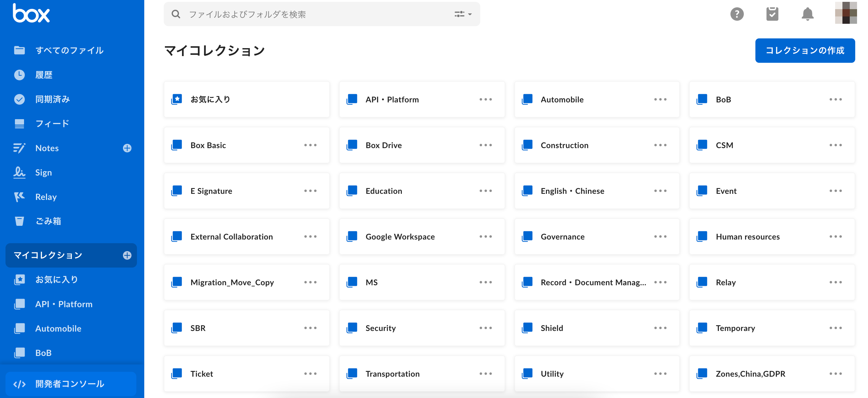
Task: Open more options for Box Drive collection
Action: coord(485,145)
